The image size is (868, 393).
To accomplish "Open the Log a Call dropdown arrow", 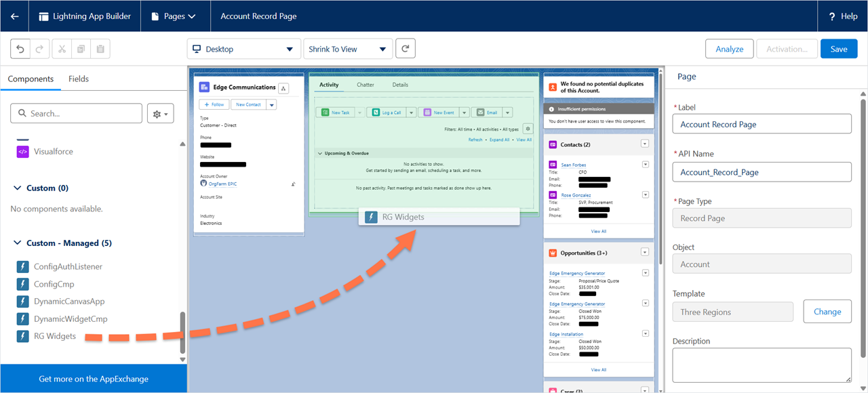I will click(x=411, y=112).
